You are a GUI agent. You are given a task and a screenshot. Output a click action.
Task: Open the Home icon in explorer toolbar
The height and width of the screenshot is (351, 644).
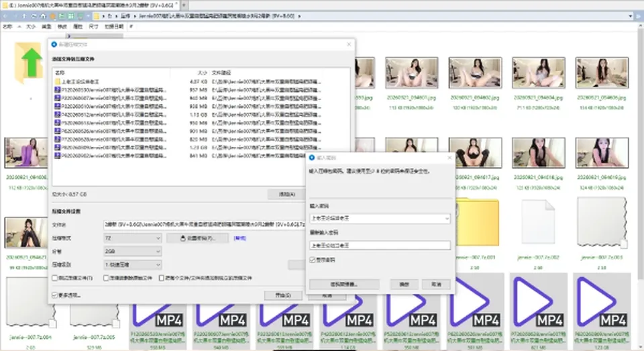click(x=43, y=16)
